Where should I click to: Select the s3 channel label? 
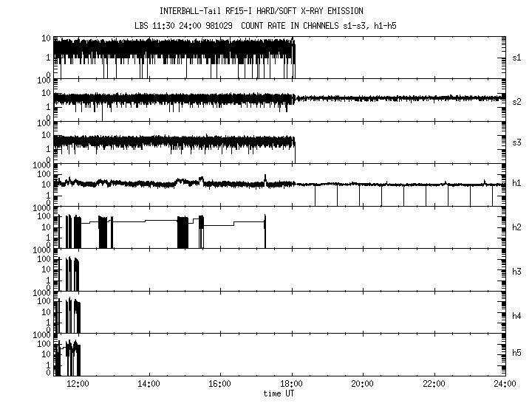[x=517, y=140]
